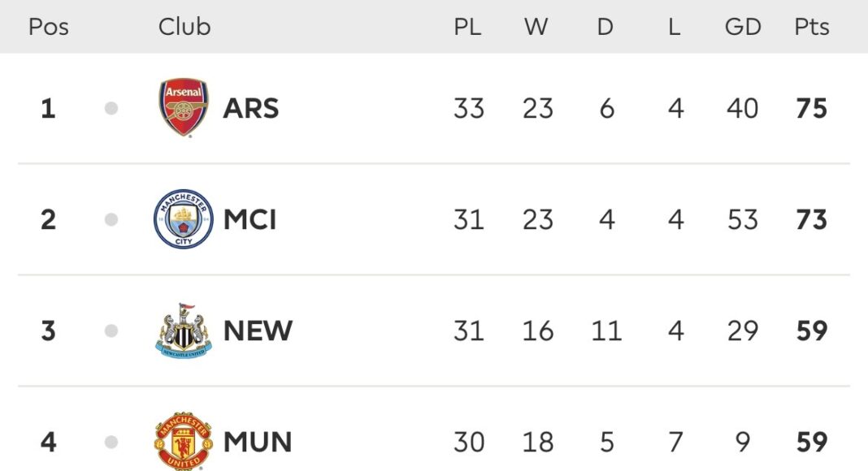This screenshot has width=868, height=471.
Task: Open the ARS club link
Action: [x=251, y=108]
